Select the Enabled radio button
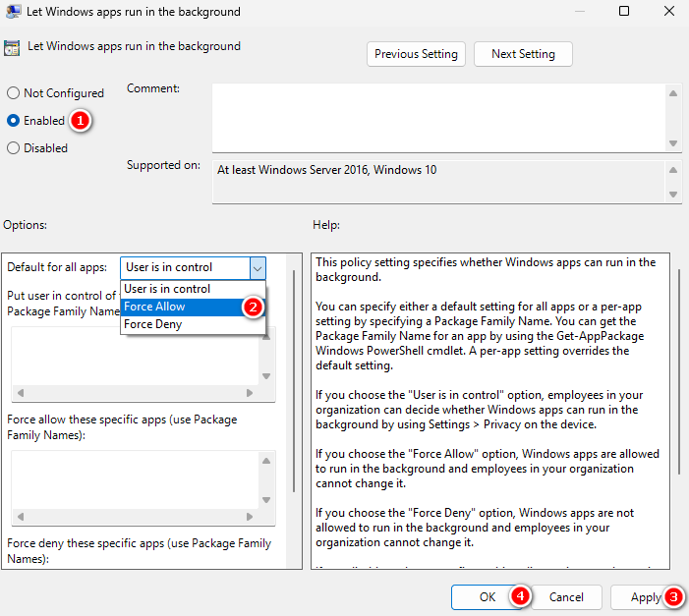This screenshot has width=689, height=616. [x=13, y=121]
